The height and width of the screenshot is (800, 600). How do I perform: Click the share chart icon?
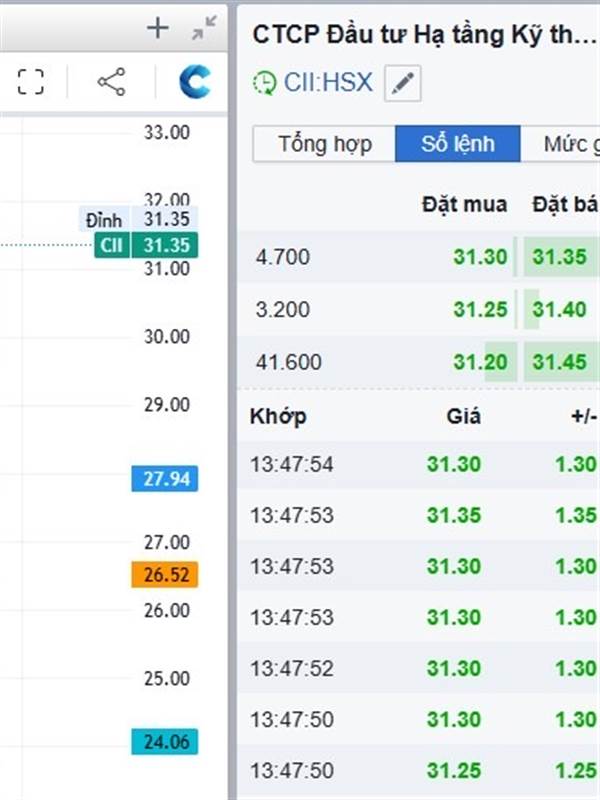111,82
